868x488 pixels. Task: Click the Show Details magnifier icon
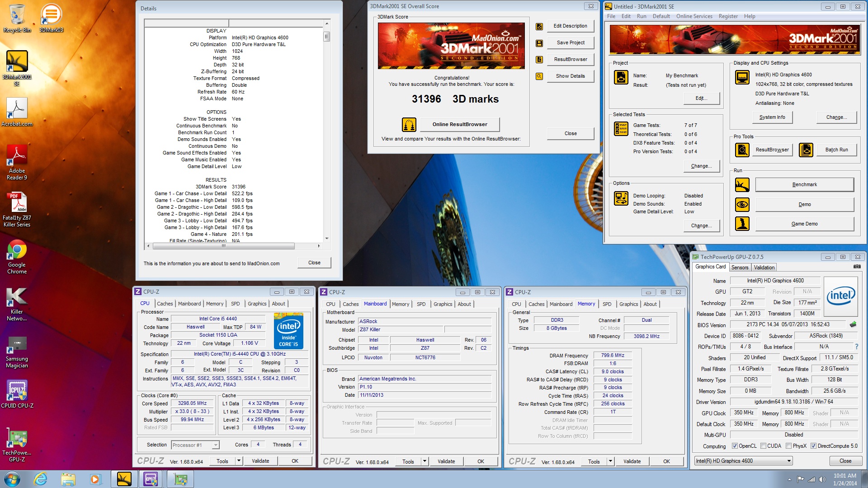[539, 76]
